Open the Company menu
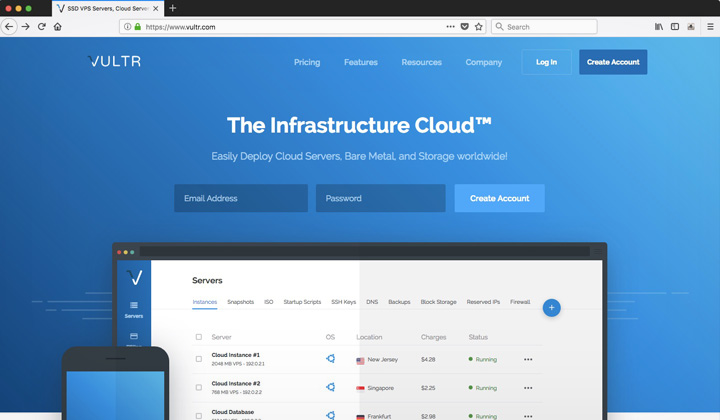This screenshot has height=420, width=720. [x=484, y=62]
